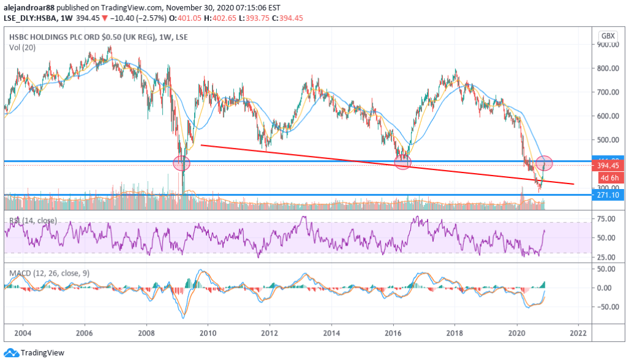
Task: Click the red 394.45 current price label
Action: click(x=608, y=166)
